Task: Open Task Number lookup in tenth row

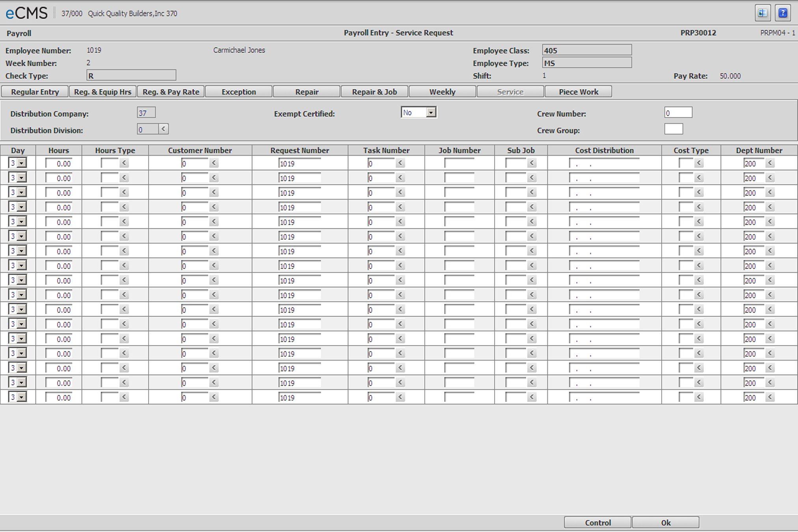Action: 400,294
